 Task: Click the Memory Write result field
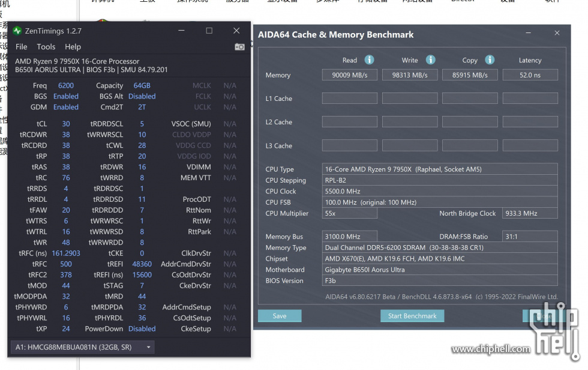[x=410, y=75]
